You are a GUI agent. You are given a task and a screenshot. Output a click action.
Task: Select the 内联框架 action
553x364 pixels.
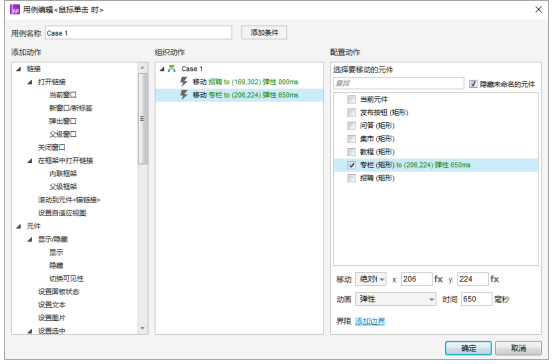click(63, 174)
